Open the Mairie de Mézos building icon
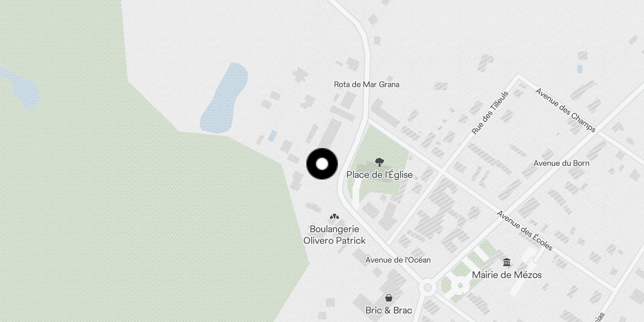The width and height of the screenshot is (644, 322). [x=507, y=263]
